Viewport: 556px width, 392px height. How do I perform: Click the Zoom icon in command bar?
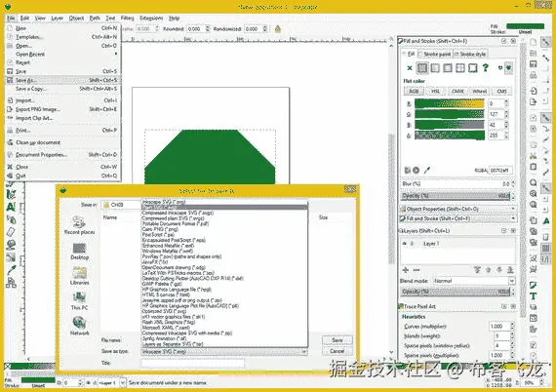click(533, 183)
